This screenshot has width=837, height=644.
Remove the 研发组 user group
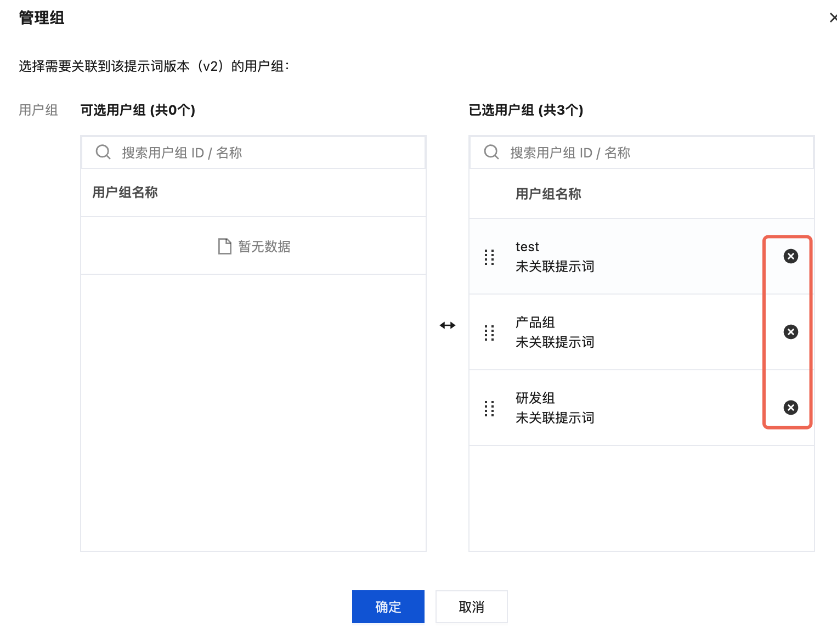790,408
